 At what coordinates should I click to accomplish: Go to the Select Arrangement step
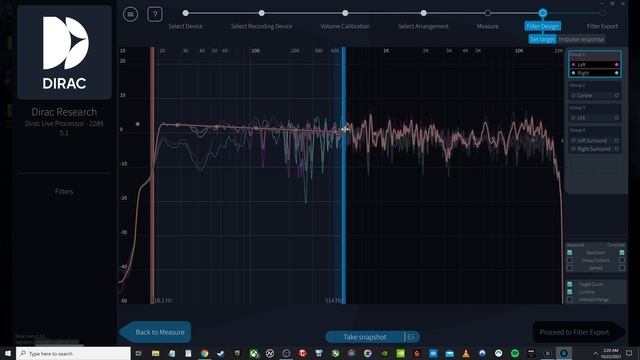tap(423, 26)
